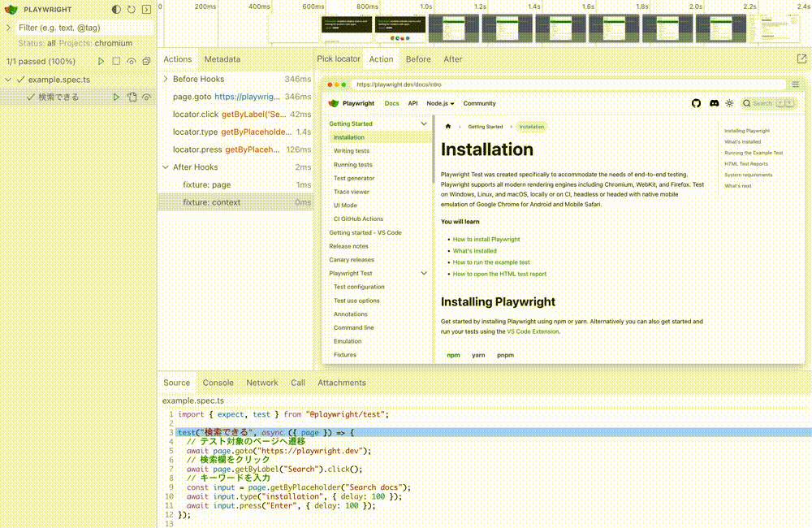Viewport: 812px width, 528px height.
Task: Collapse the example.spec.ts tree node
Action: pos(8,80)
